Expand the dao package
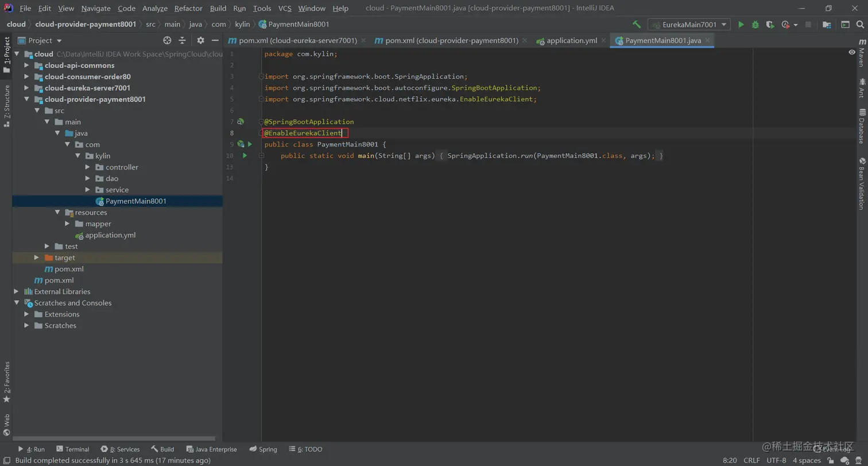The image size is (868, 466). point(87,179)
